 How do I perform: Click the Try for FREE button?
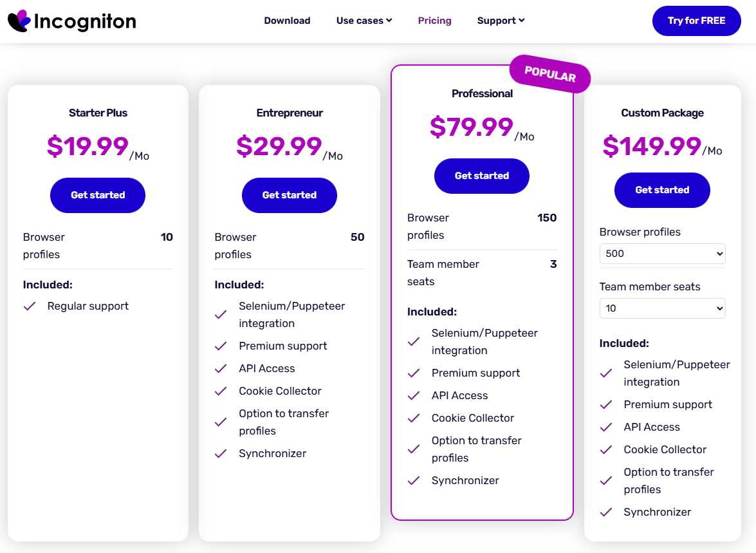click(x=696, y=21)
